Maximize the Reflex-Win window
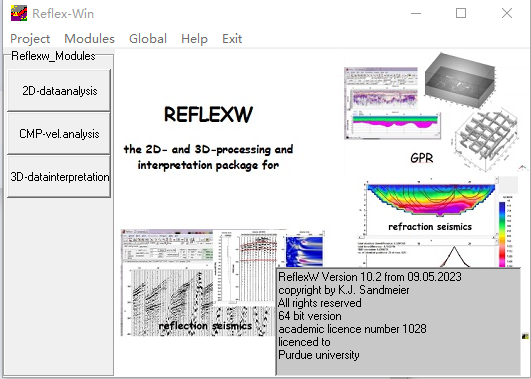This screenshot has height=379, width=531. pyautogui.click(x=461, y=13)
